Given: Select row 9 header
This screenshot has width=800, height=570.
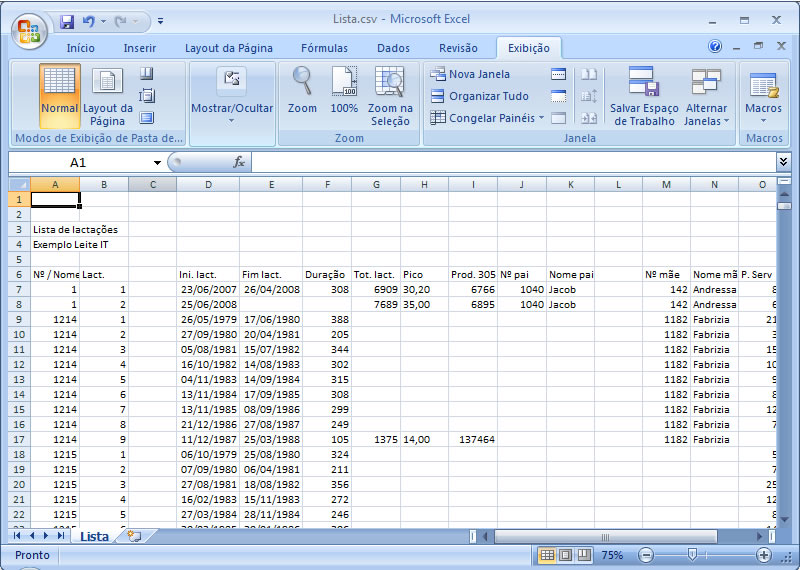Looking at the screenshot, I should [19, 319].
